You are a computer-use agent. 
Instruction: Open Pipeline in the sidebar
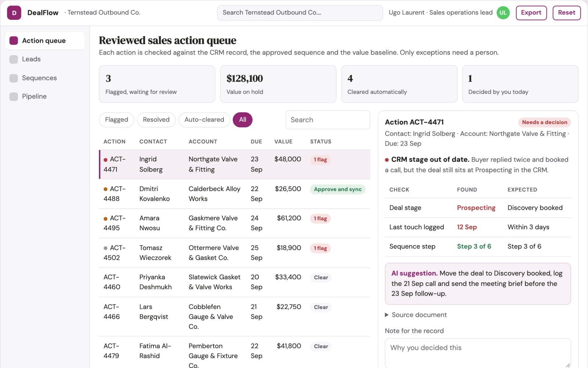pos(45,96)
